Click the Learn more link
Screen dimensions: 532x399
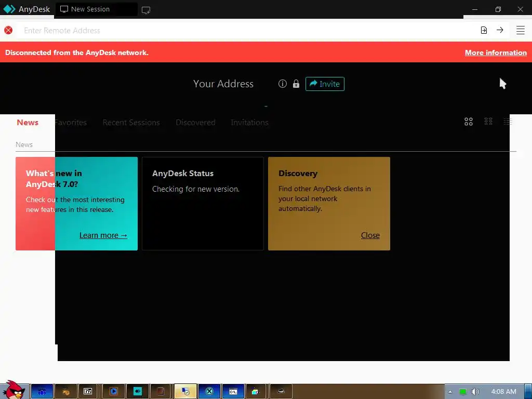click(103, 235)
